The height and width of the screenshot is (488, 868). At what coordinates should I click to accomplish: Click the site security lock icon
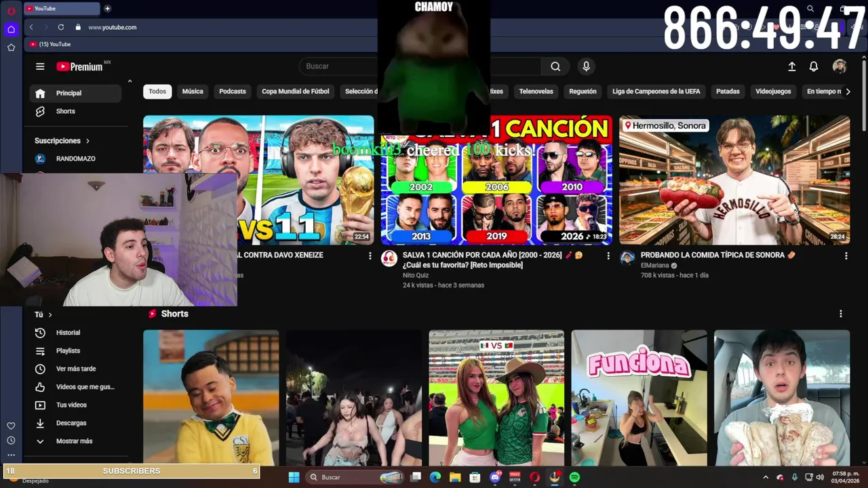78,27
